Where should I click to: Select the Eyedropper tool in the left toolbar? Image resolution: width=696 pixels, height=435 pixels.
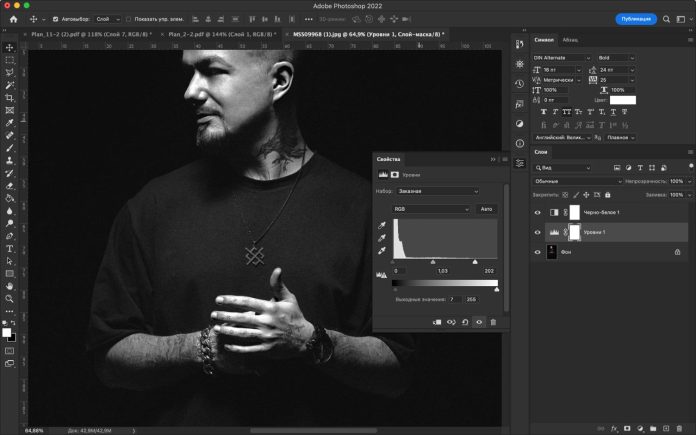click(x=9, y=123)
